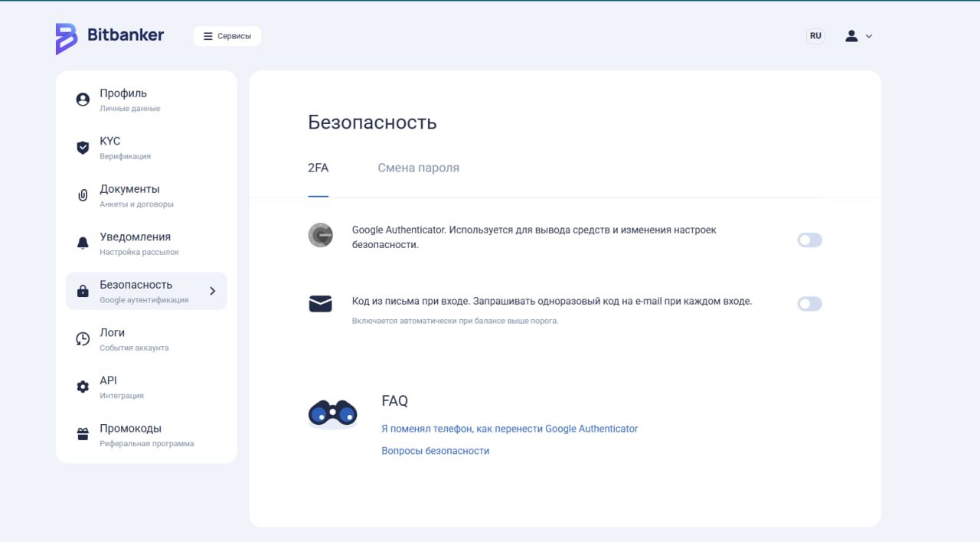
Task: Click the API gear icon
Action: click(x=83, y=387)
